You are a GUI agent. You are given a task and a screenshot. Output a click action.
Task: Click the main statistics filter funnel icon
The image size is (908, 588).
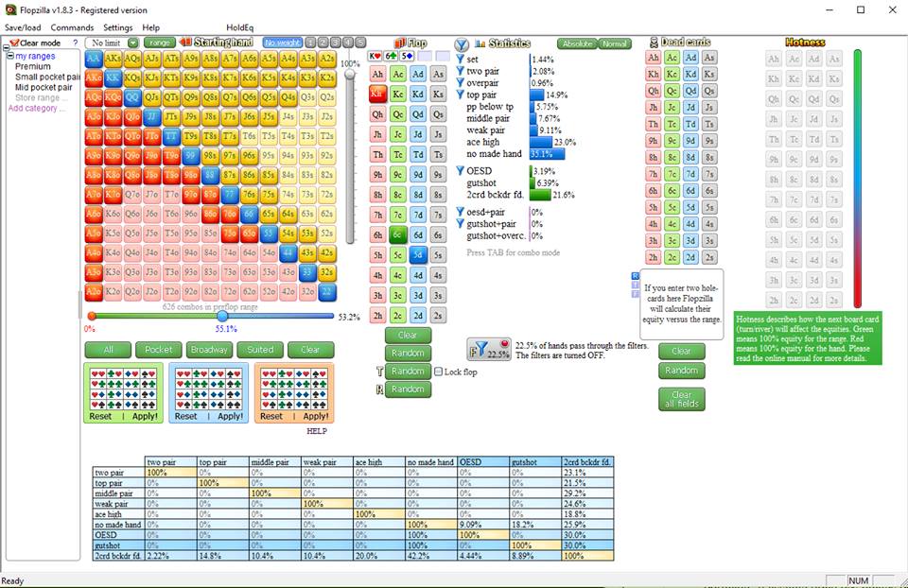pyautogui.click(x=461, y=44)
